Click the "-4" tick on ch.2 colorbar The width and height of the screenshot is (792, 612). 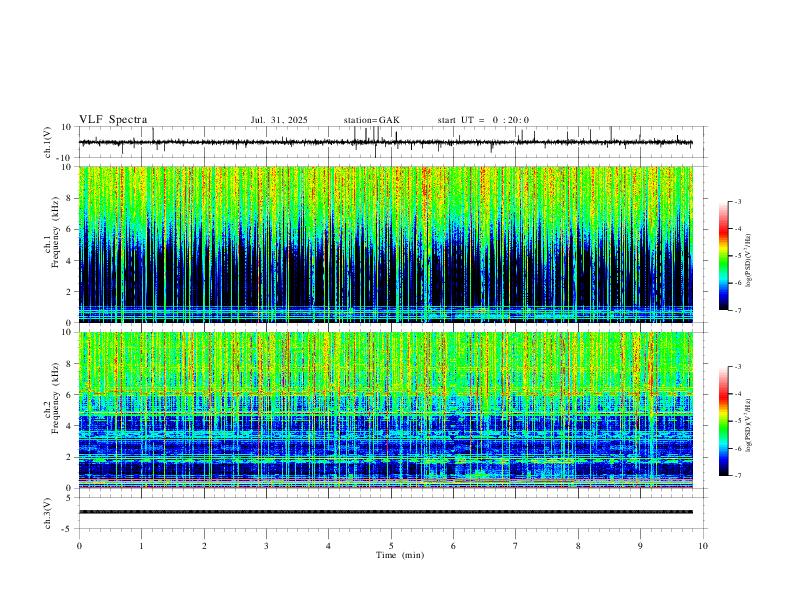click(x=738, y=394)
